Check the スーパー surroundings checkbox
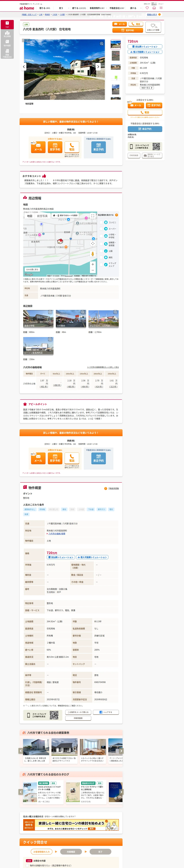Viewport: 184px width, 868px height. coord(101,229)
